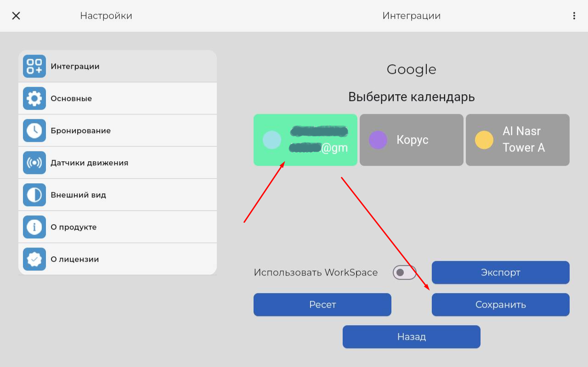588x367 pixels.
Task: Open the Интеграции settings section
Action: [x=118, y=66]
